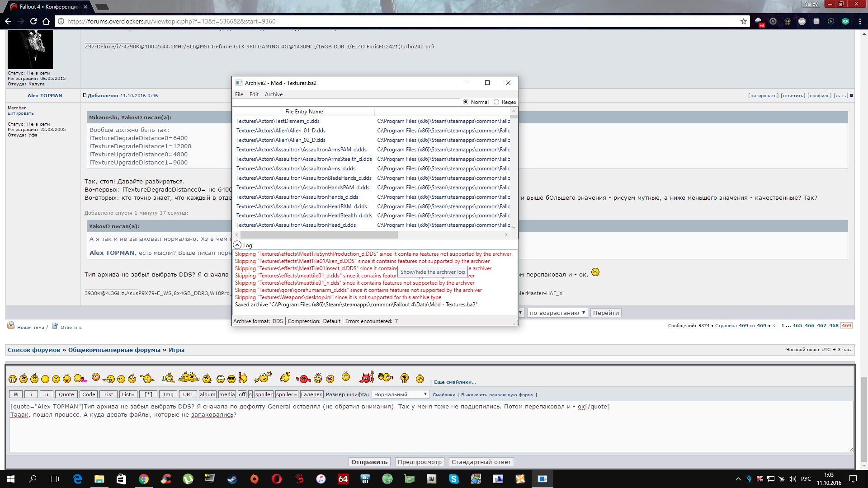Click the Отправить submit button
The width and height of the screenshot is (868, 488).
pos(369,462)
